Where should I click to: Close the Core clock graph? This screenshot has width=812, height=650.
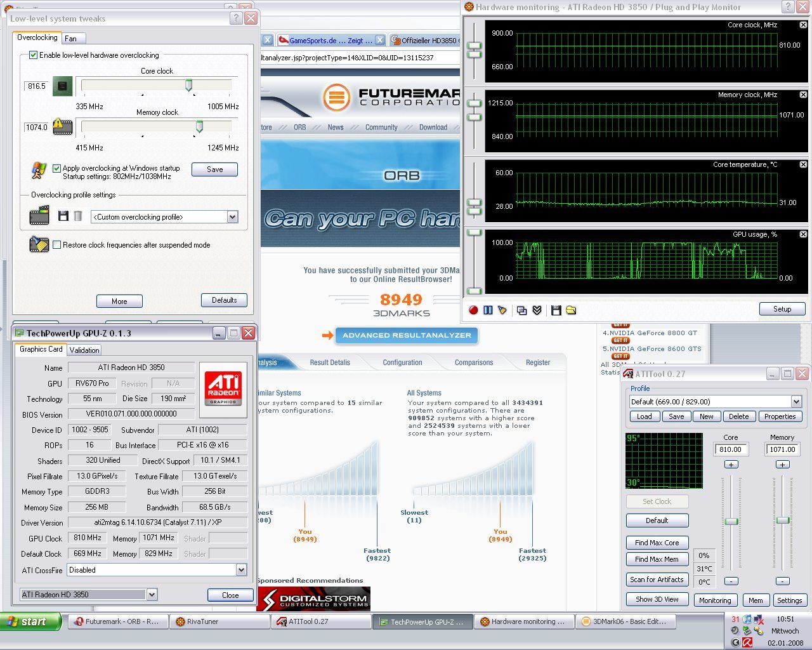(x=803, y=25)
